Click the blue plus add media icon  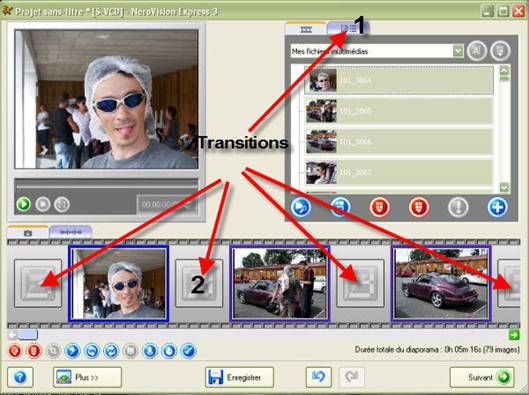(497, 206)
